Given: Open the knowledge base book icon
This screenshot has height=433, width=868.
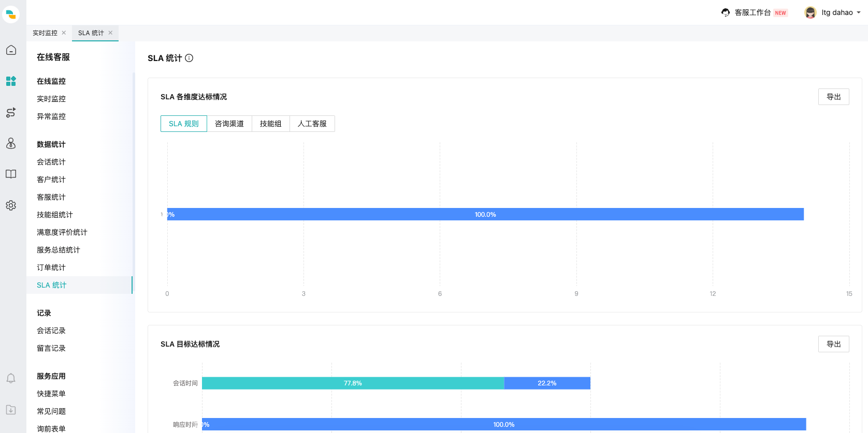Looking at the screenshot, I should point(11,174).
